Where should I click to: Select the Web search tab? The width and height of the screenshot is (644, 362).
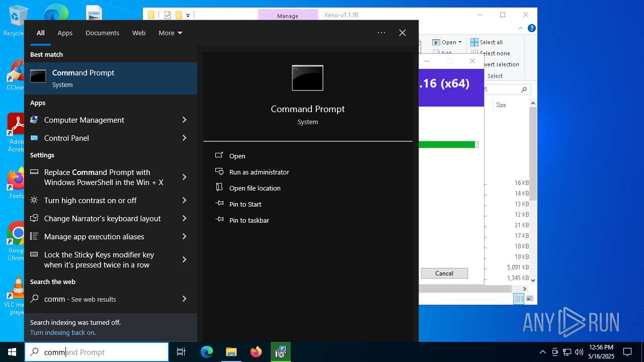[139, 33]
